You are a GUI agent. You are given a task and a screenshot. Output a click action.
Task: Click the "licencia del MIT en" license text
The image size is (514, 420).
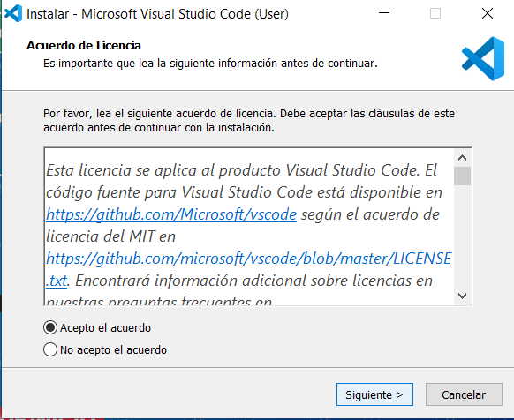pos(110,236)
